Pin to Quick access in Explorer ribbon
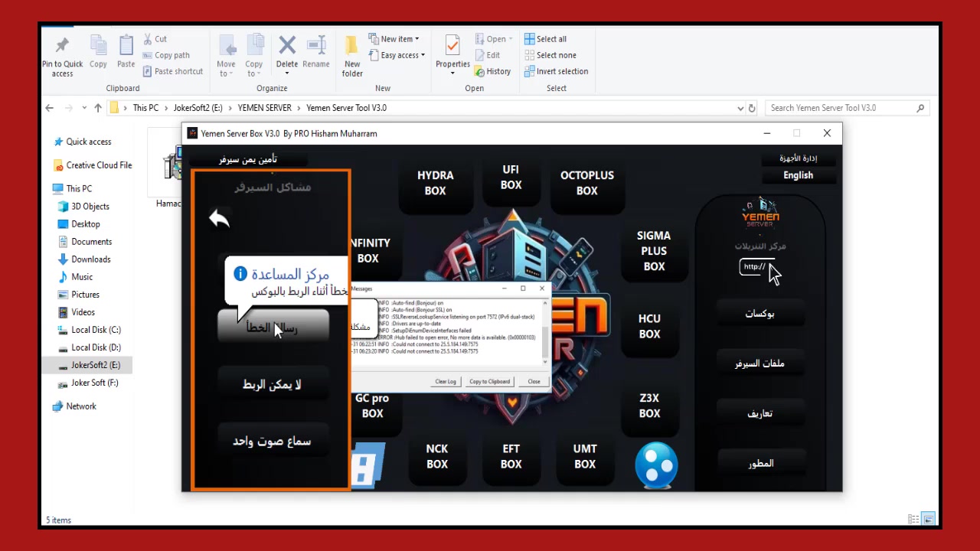The height and width of the screenshot is (551, 980). (x=62, y=56)
